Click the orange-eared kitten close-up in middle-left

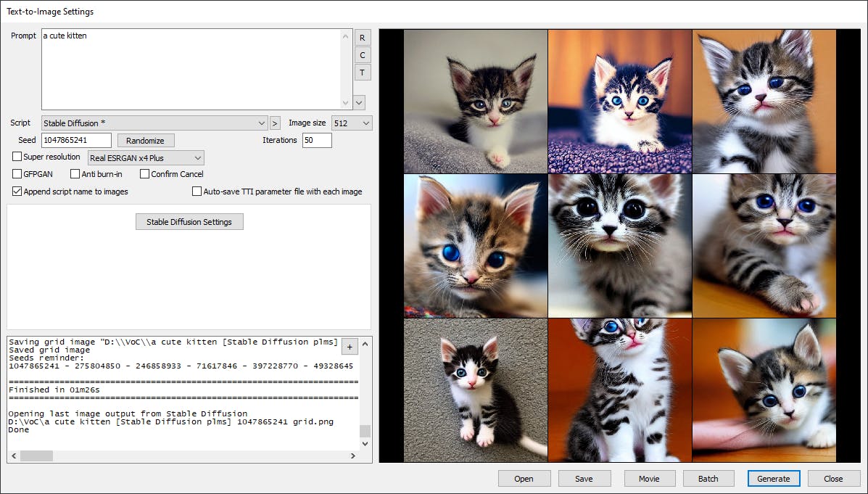[476, 246]
